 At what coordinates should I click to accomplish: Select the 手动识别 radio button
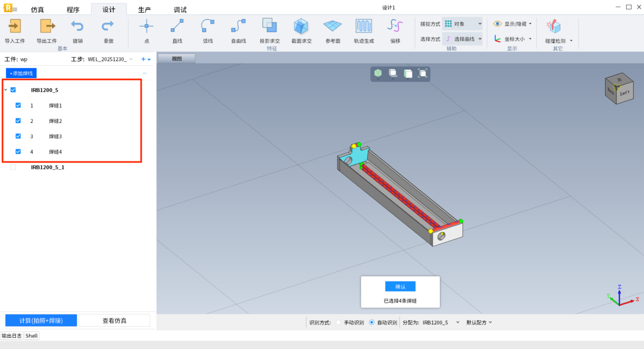point(339,323)
